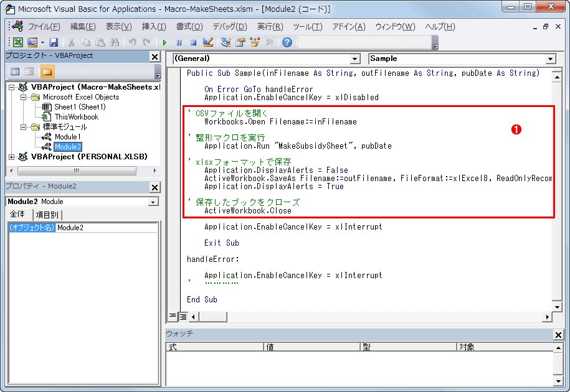Open the View Microsoft Excel icon
Viewport: 570px width, 392px height.
(x=18, y=42)
